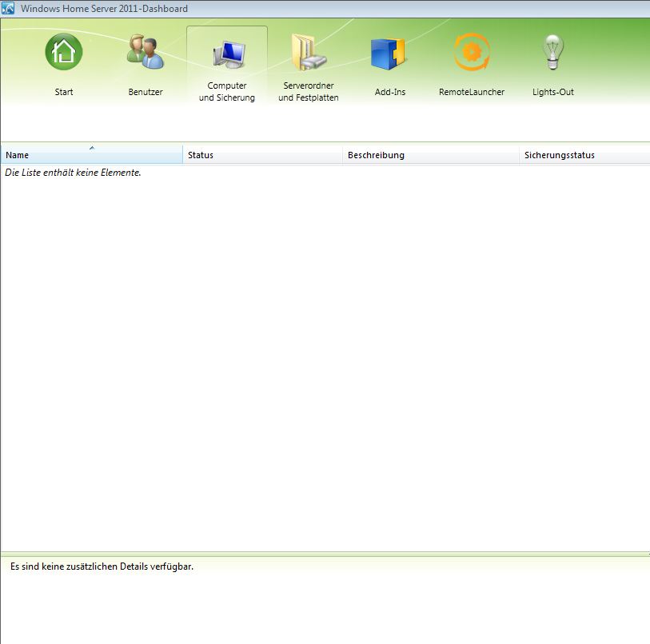650x644 pixels.
Task: Click the Start tab label
Action: point(64,92)
